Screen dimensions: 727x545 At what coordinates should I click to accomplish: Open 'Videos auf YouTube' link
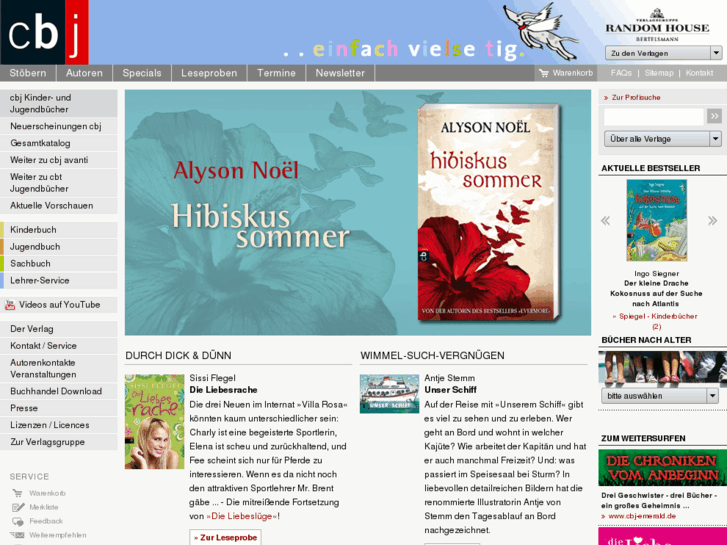tap(59, 305)
